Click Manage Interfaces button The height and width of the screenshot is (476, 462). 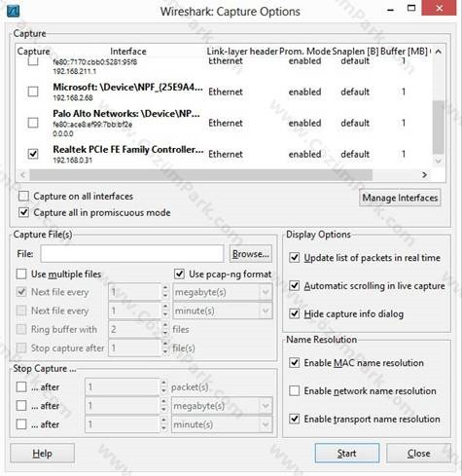click(400, 198)
